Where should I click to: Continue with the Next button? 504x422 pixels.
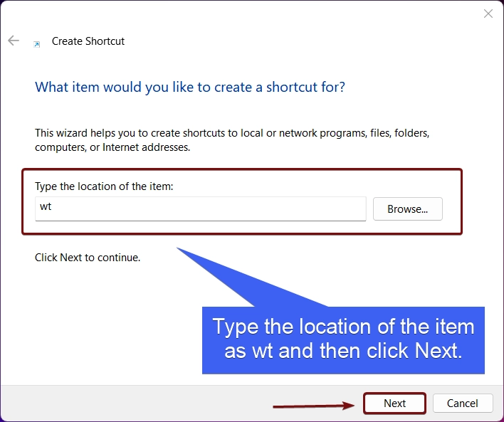pyautogui.click(x=394, y=403)
